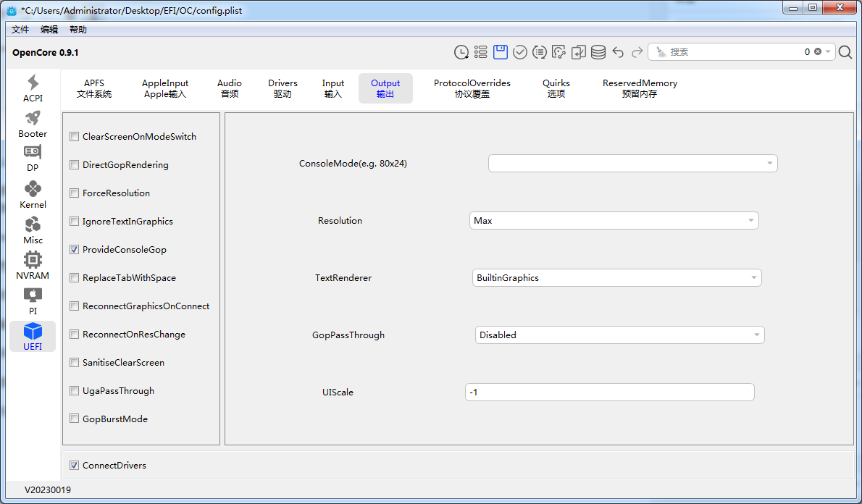
Task: Click the blue save floppy disk icon
Action: 501,52
